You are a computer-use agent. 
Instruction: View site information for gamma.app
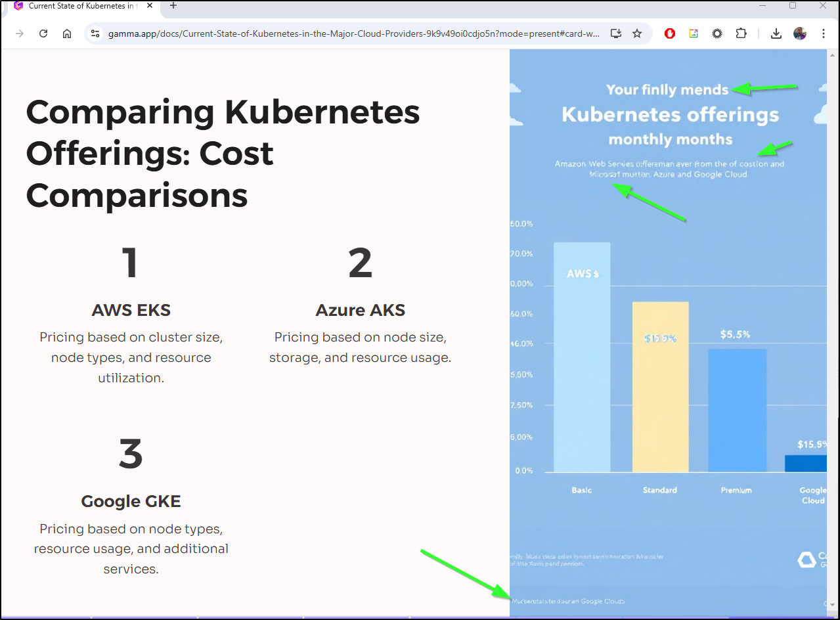tap(95, 33)
